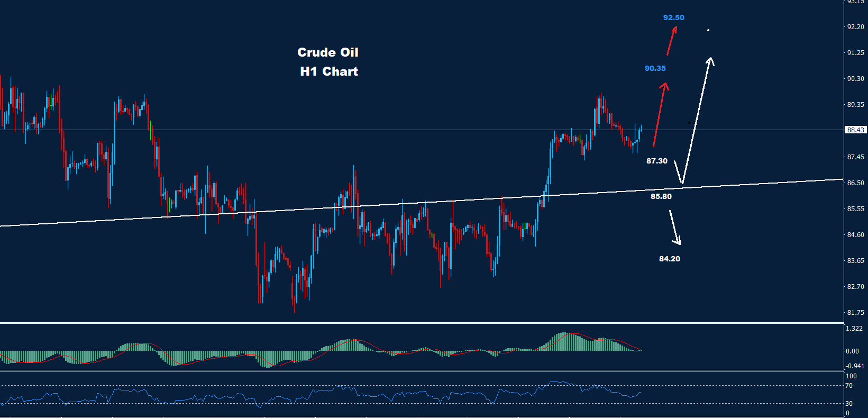Click the "Crude Oil" chart title
The image size is (868, 418).
(x=327, y=52)
